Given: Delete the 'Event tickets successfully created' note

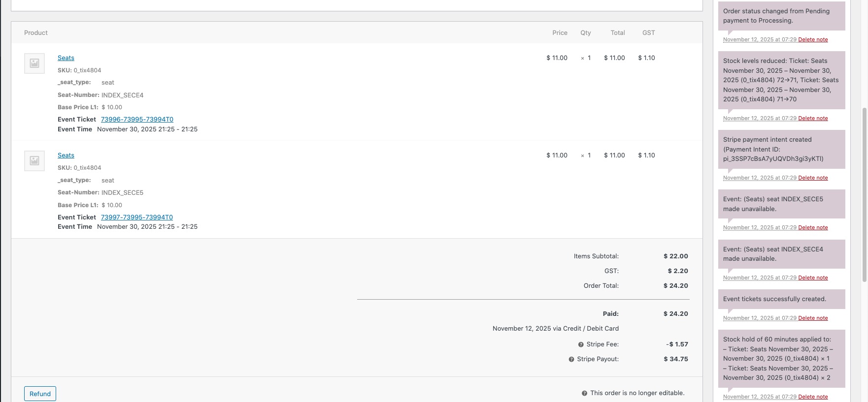Looking at the screenshot, I should pos(813,318).
